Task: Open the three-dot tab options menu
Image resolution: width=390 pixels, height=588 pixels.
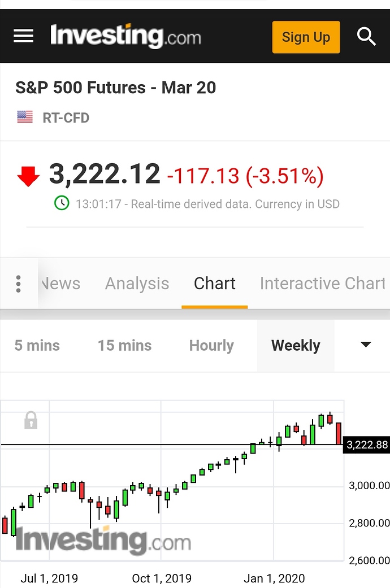Action: pos(19,284)
